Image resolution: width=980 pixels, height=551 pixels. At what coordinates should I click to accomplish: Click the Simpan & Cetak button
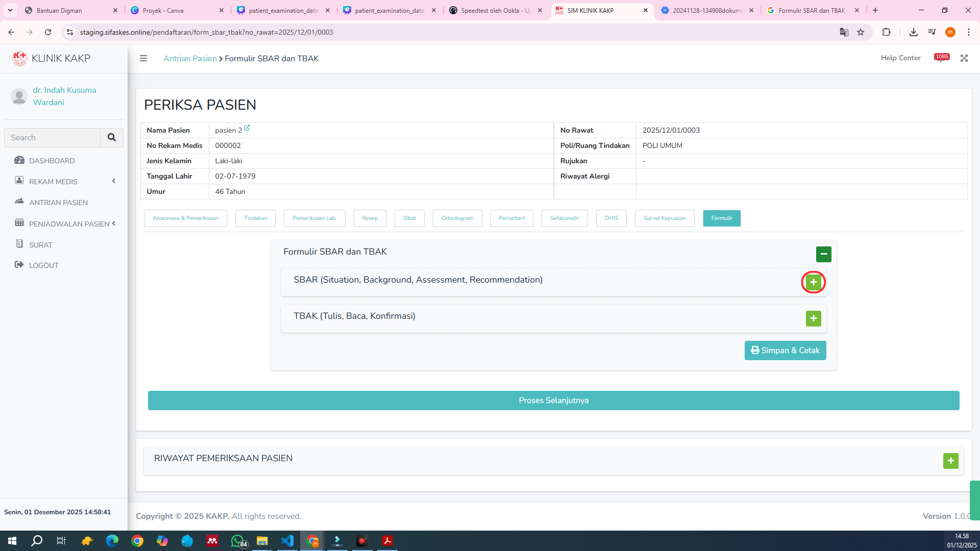pos(785,350)
